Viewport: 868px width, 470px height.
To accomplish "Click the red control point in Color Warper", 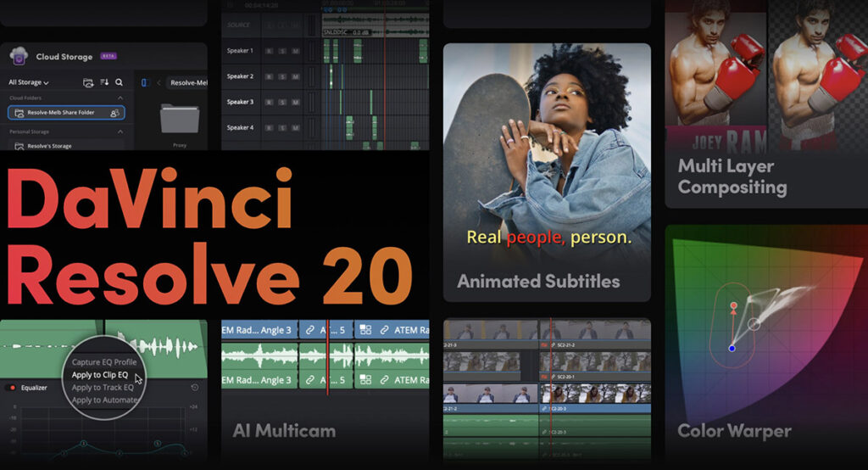I will [x=733, y=305].
